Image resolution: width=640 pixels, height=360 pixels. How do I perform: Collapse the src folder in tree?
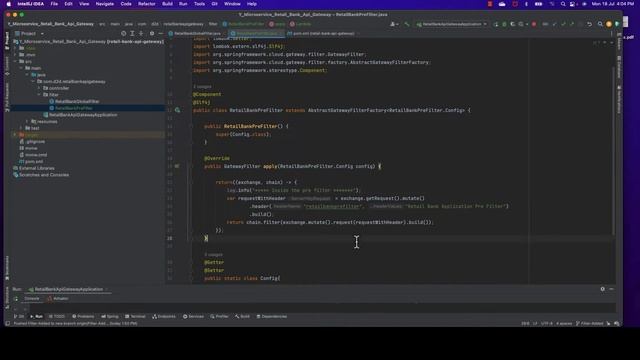pyautogui.click(x=16, y=61)
